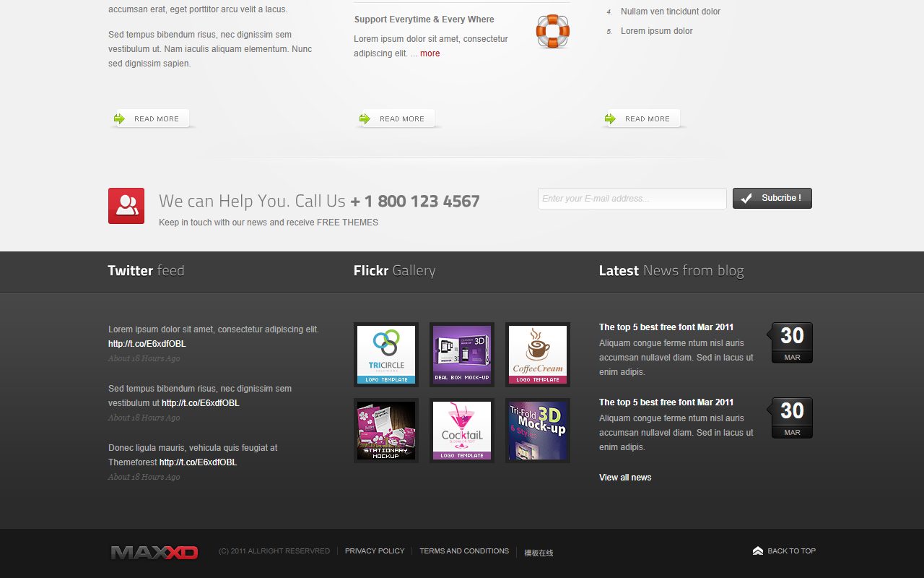Click the green arrow on the left Read More
924x578 pixels.
pos(119,118)
